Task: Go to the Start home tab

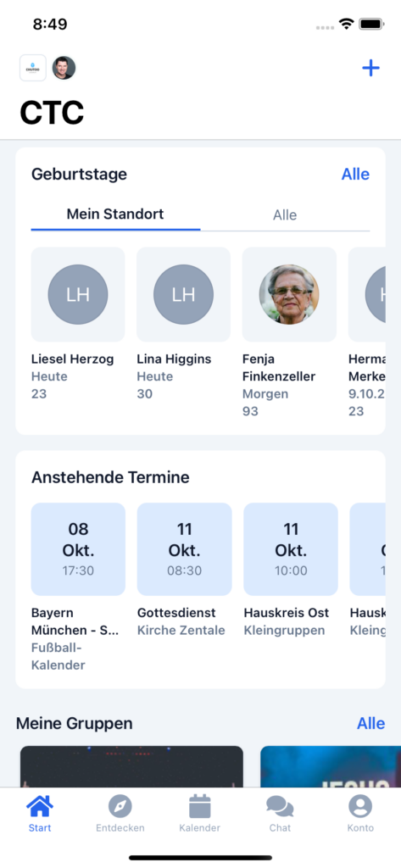Action: pos(40,813)
